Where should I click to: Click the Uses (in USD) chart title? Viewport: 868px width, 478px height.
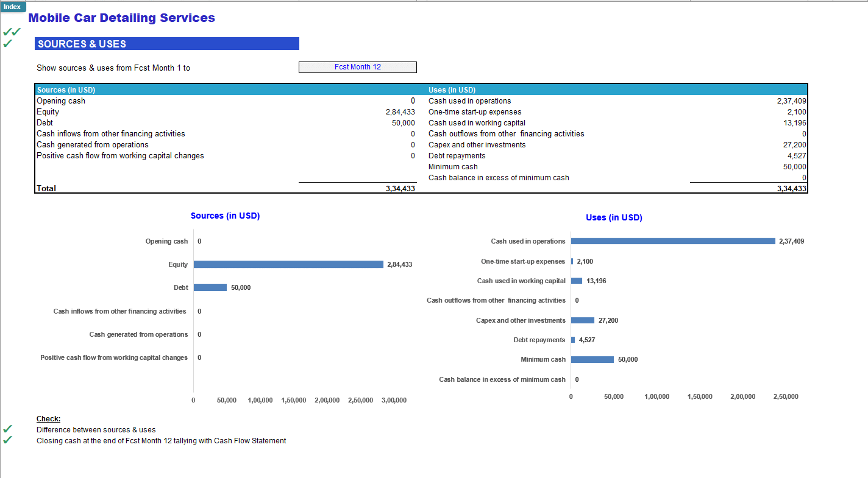[614, 217]
